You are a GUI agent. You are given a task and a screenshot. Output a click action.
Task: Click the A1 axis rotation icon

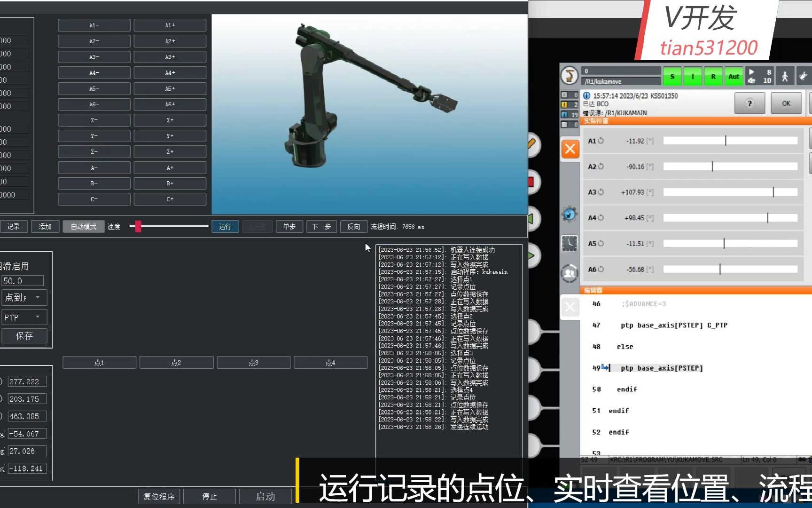click(x=601, y=141)
